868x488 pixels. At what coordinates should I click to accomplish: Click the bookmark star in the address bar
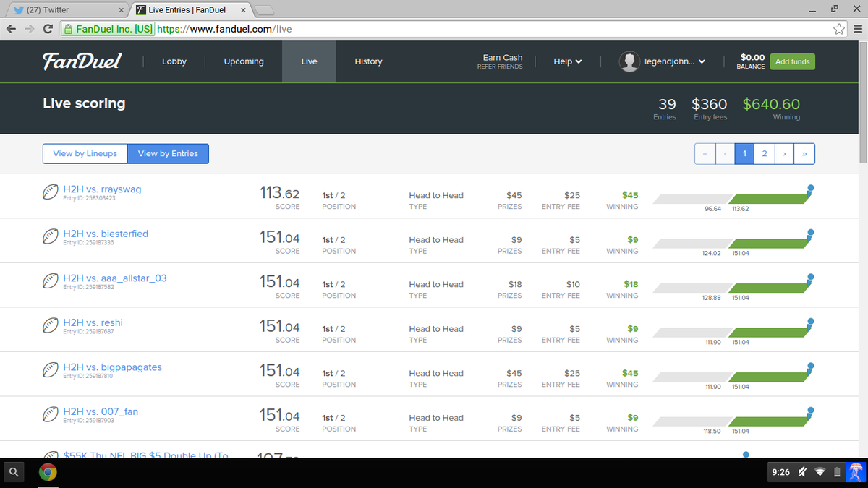(838, 29)
